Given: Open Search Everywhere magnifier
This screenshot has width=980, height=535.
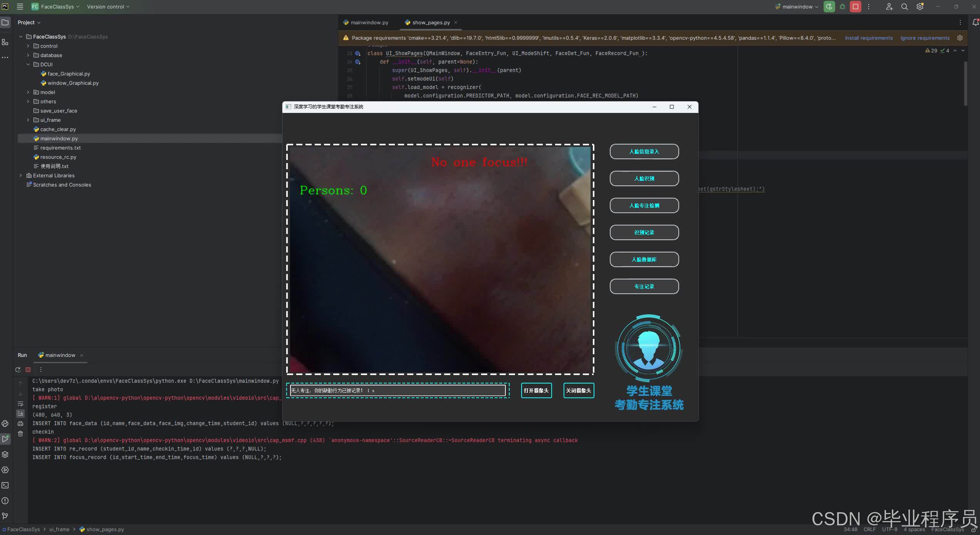Looking at the screenshot, I should [x=904, y=7].
